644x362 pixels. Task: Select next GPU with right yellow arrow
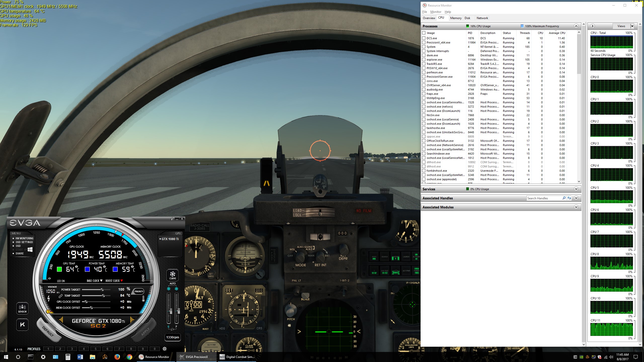click(132, 320)
